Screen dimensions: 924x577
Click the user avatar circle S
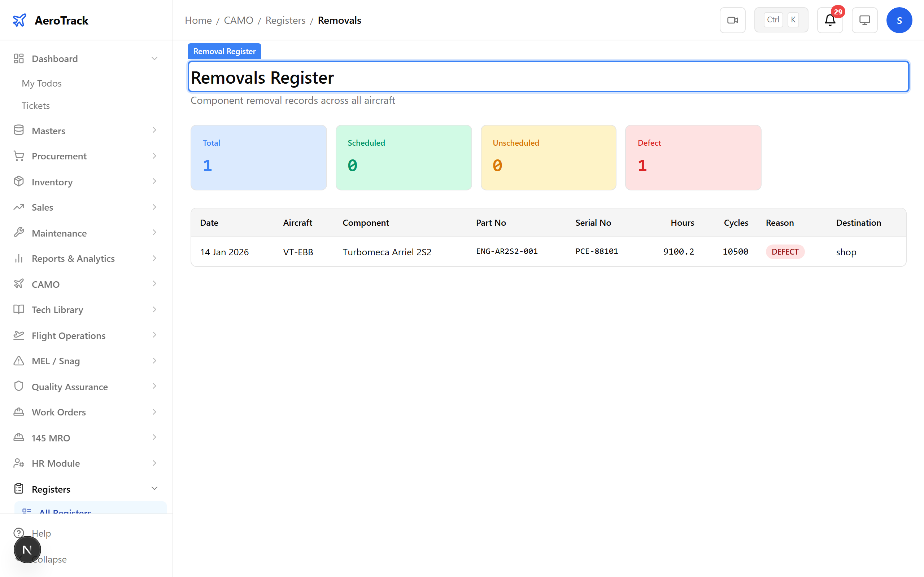(x=899, y=20)
